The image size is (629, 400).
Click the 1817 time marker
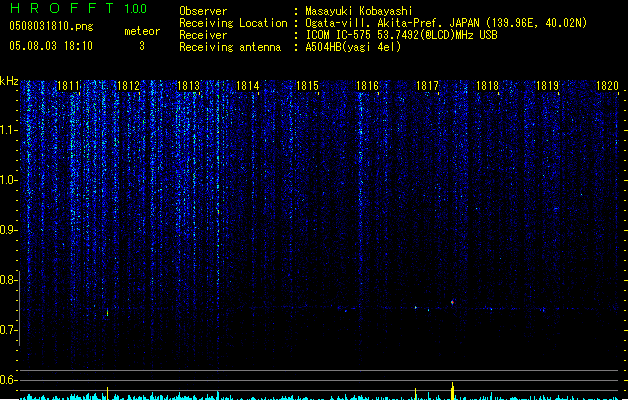427,86
